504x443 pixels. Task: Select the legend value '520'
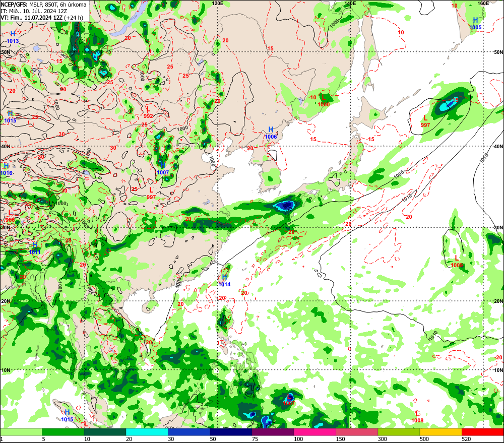click(466, 439)
